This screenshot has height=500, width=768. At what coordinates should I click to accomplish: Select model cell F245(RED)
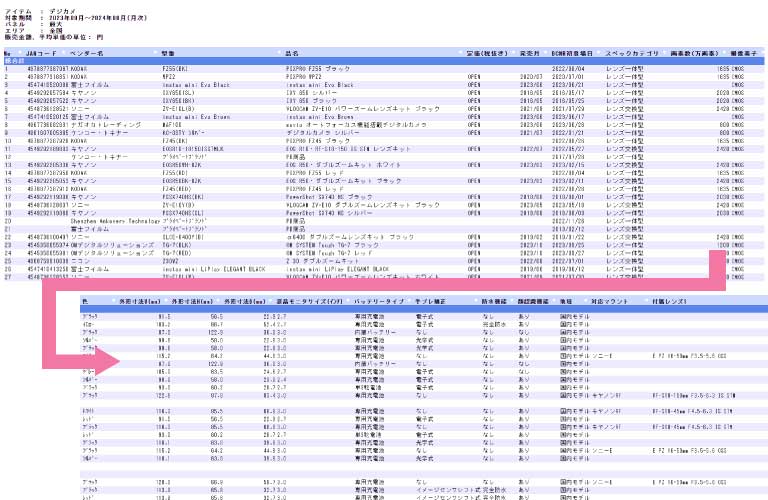click(x=177, y=189)
